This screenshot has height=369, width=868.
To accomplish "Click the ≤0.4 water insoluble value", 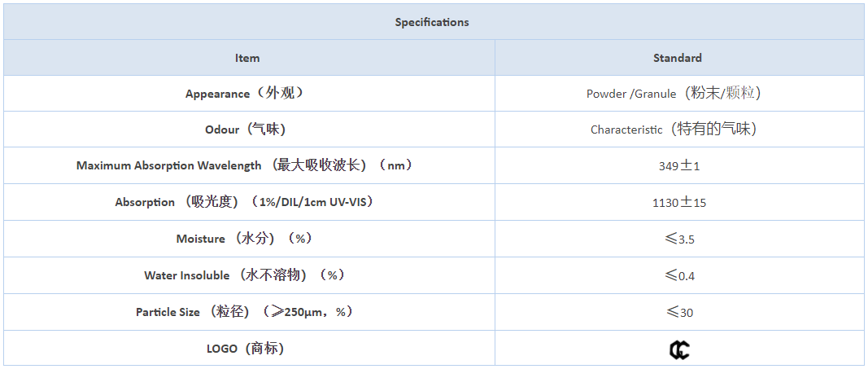I will pyautogui.click(x=679, y=276).
